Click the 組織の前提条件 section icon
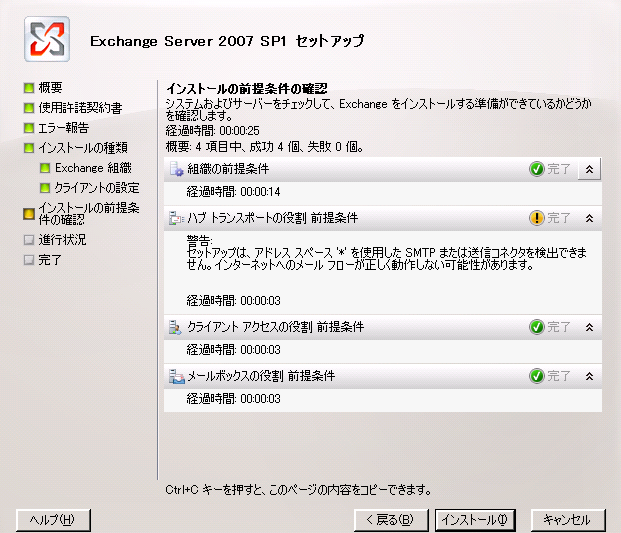Viewport: 621px width, 533px height. (176, 169)
